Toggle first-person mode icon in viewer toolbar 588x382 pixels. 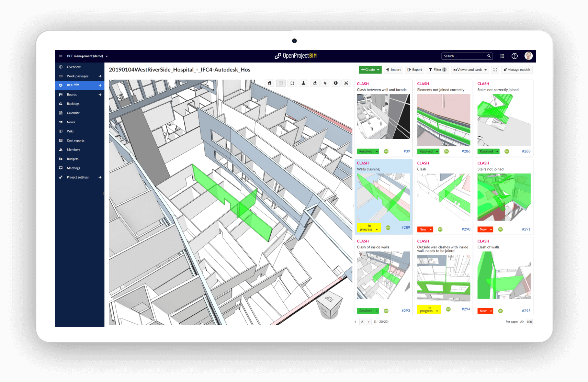coord(304,83)
